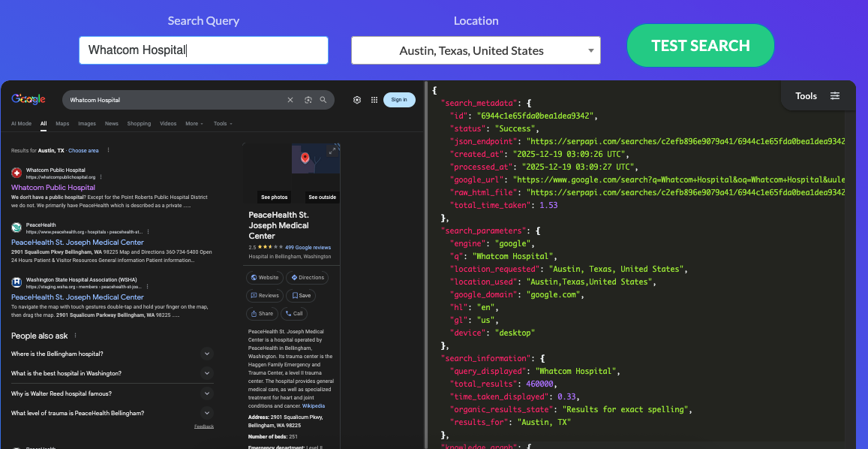
Task: Open the More dropdown in Google tabs
Action: point(194,124)
